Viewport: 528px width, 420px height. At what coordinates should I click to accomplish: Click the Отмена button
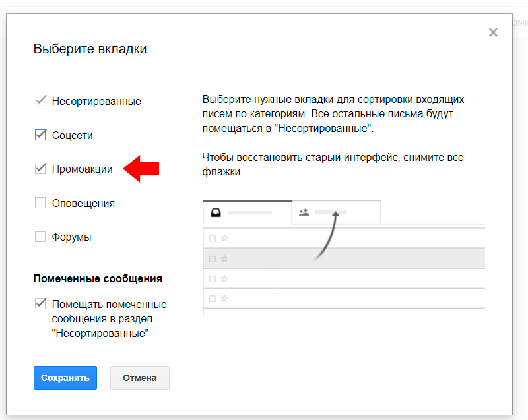click(x=140, y=378)
